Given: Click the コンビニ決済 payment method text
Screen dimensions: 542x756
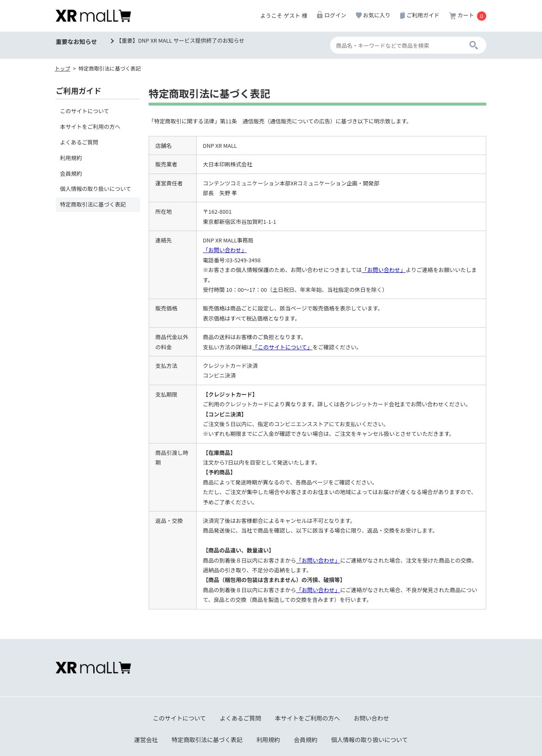Looking at the screenshot, I should point(220,375).
